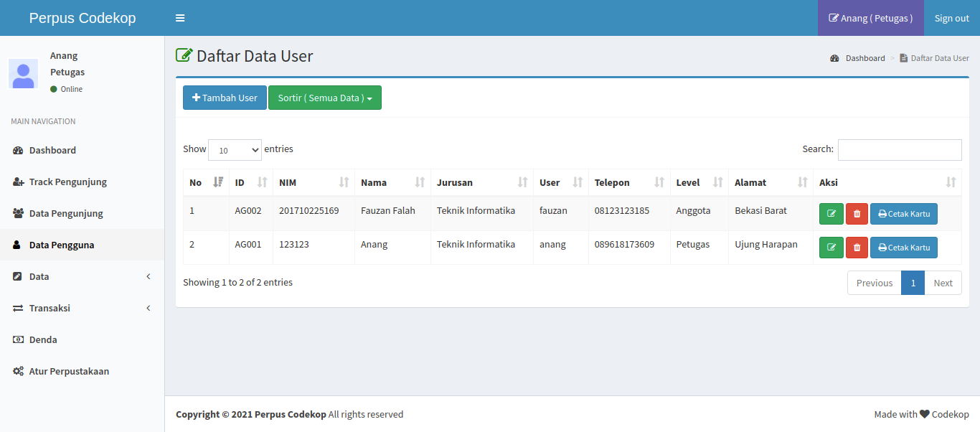The image size is (980, 432).
Task: Open the Sortir (Semua Data) dropdown
Action: (324, 98)
